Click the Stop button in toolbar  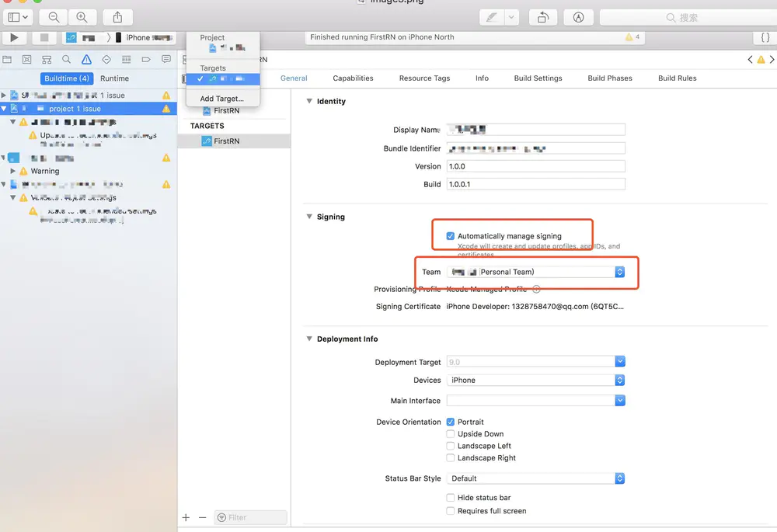[x=44, y=37]
